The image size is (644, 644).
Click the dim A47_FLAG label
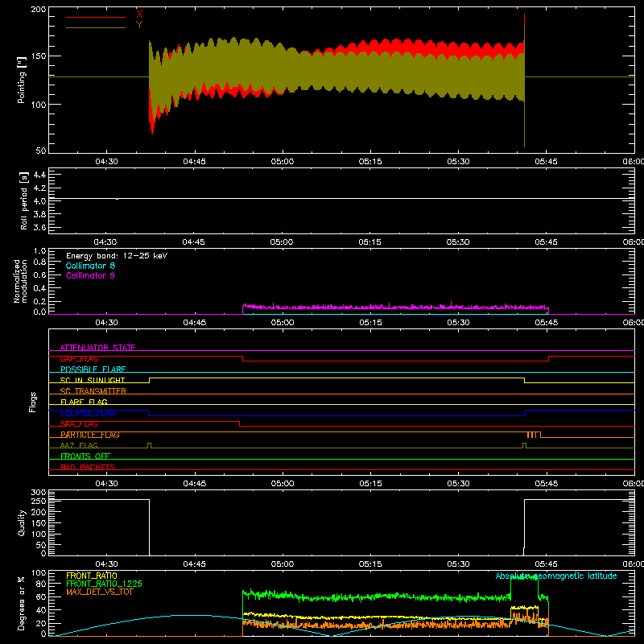pos(79,445)
